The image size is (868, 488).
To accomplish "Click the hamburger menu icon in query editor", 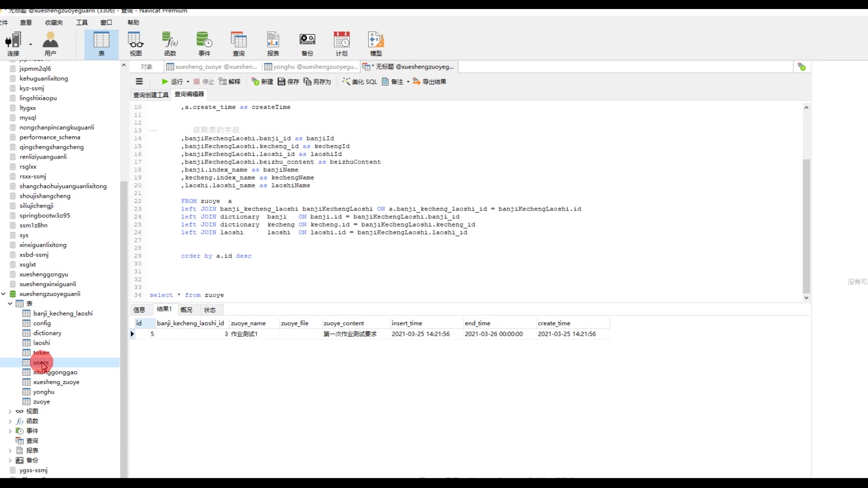I will [x=139, y=82].
